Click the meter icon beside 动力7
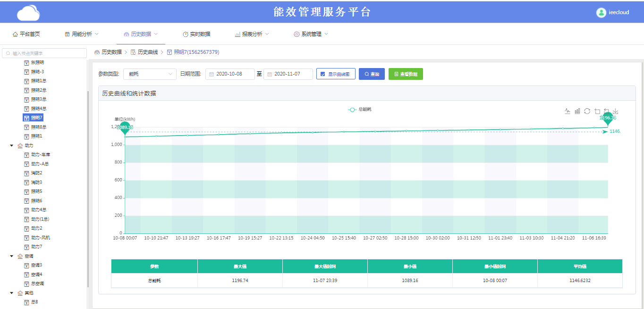The image size is (644, 309). (26, 247)
